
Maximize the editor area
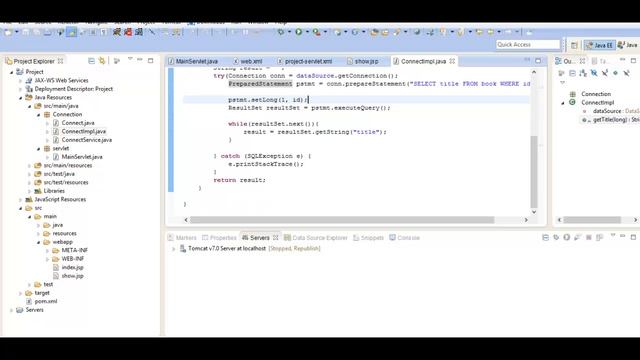[x=538, y=61]
